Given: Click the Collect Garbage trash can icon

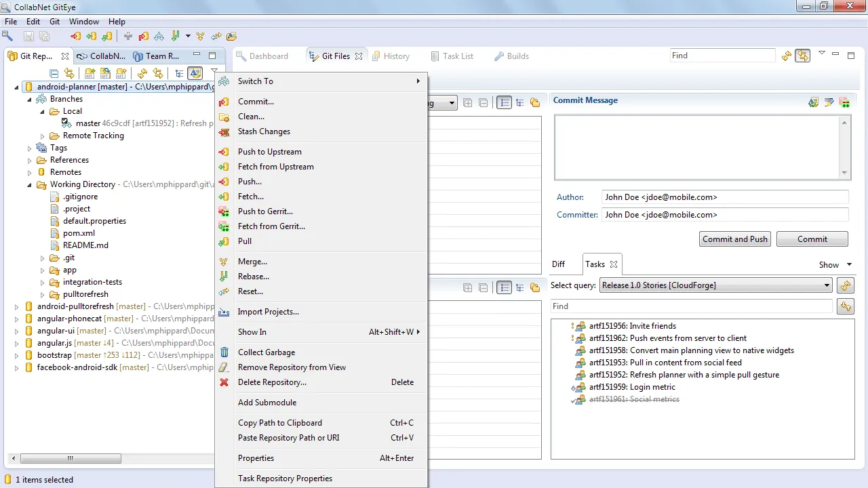Looking at the screenshot, I should (x=224, y=352).
